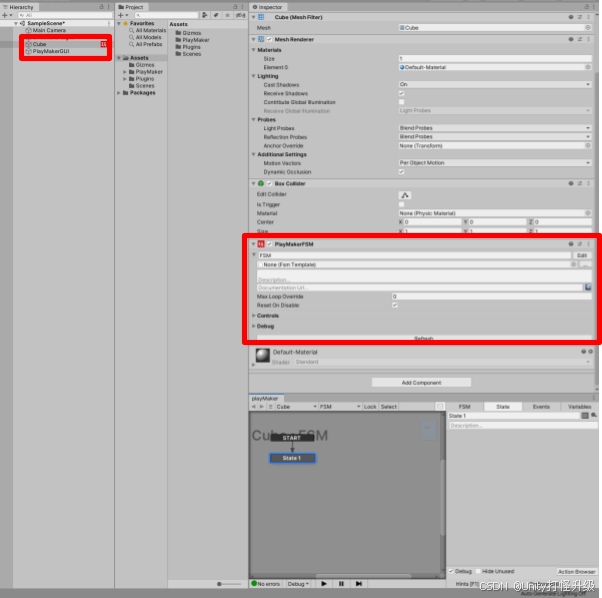The height and width of the screenshot is (598, 602).
Task: Open Element 0 material object picker
Action: [x=588, y=67]
